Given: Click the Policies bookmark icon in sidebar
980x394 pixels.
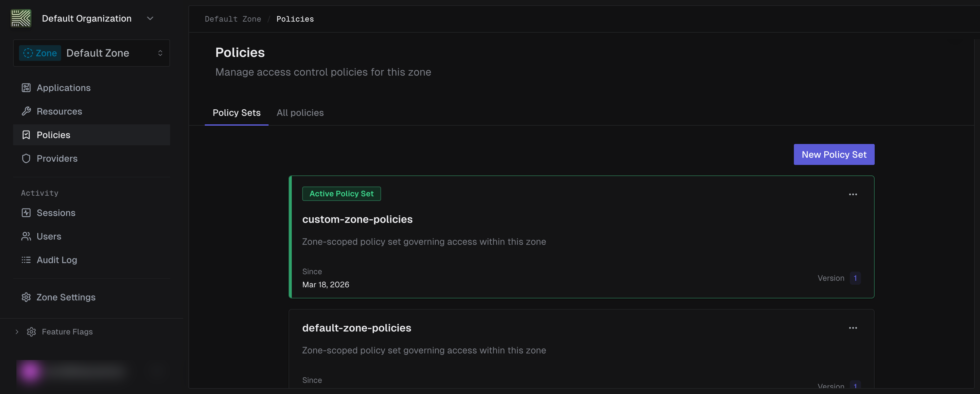Looking at the screenshot, I should tap(26, 135).
